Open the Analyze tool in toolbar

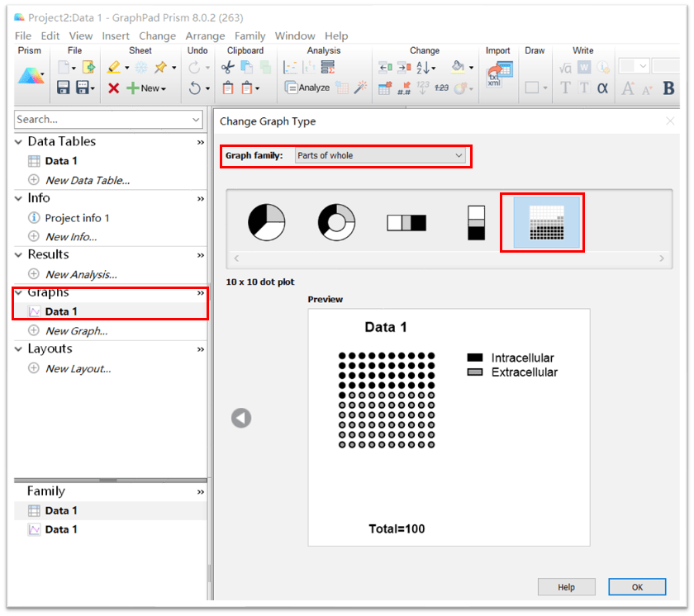click(307, 88)
